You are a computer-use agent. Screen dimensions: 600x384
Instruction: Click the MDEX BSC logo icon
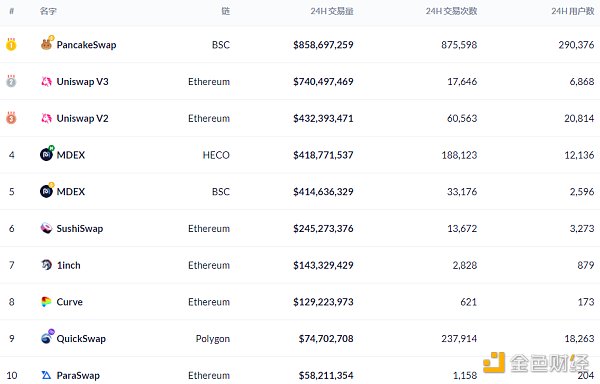click(x=46, y=191)
